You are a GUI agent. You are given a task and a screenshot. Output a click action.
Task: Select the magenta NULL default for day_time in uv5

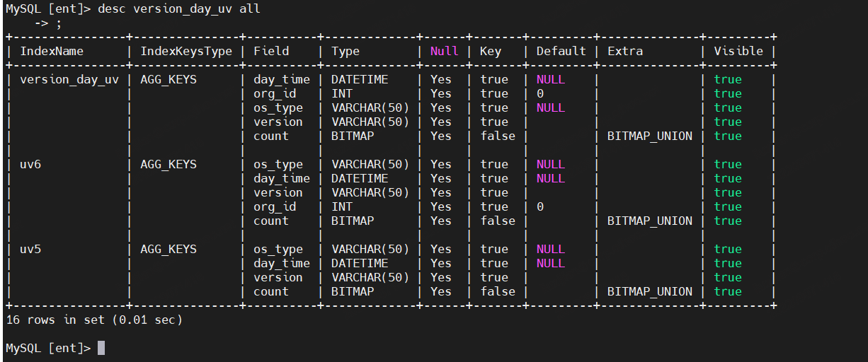coord(551,263)
